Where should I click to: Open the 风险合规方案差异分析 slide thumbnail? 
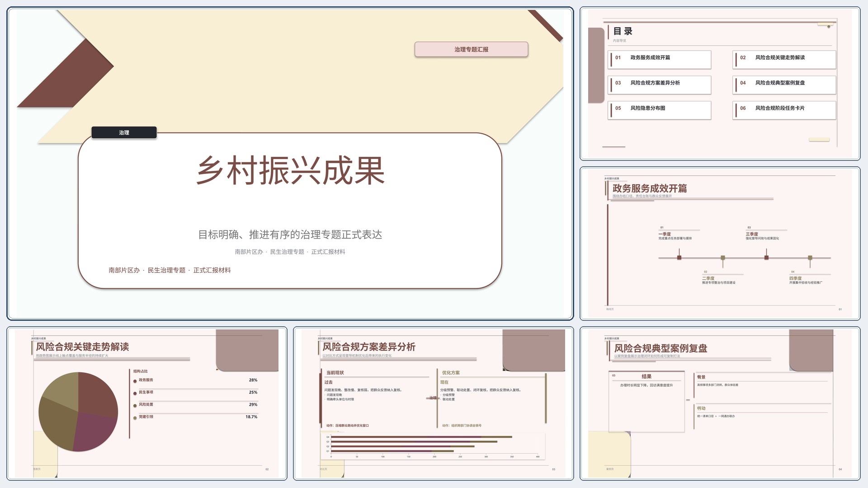point(434,404)
